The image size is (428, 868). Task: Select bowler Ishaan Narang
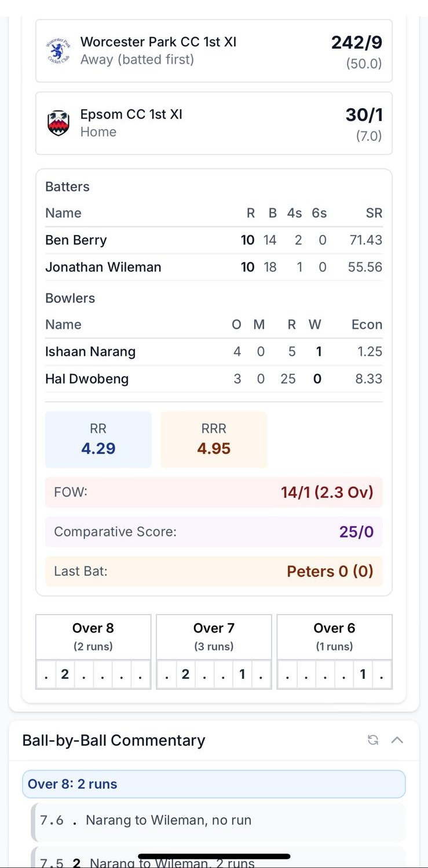click(x=90, y=352)
